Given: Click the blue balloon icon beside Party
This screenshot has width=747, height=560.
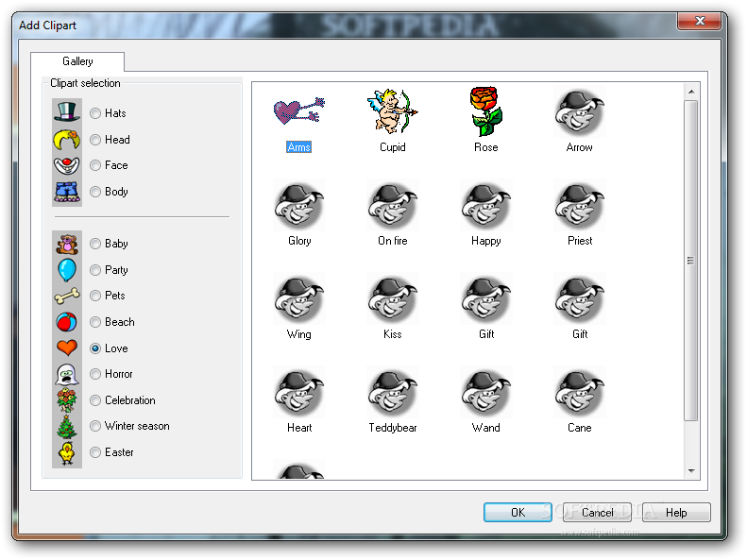Looking at the screenshot, I should coord(67,270).
